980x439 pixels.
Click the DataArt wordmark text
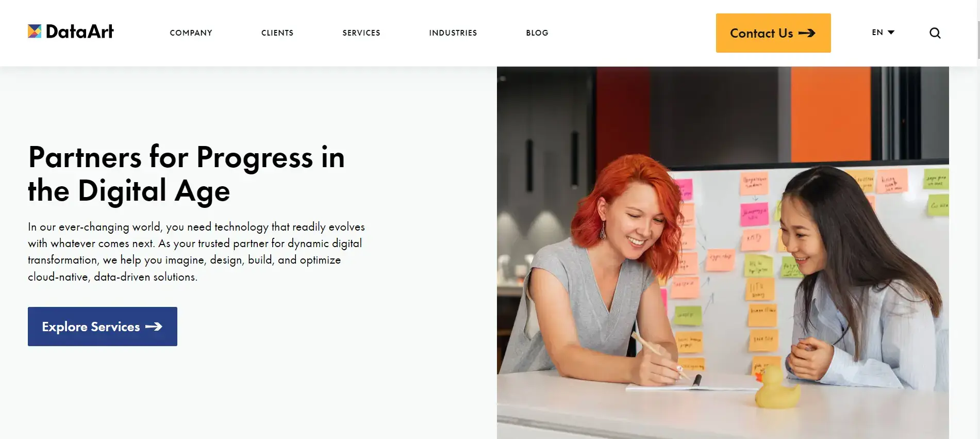tap(79, 31)
